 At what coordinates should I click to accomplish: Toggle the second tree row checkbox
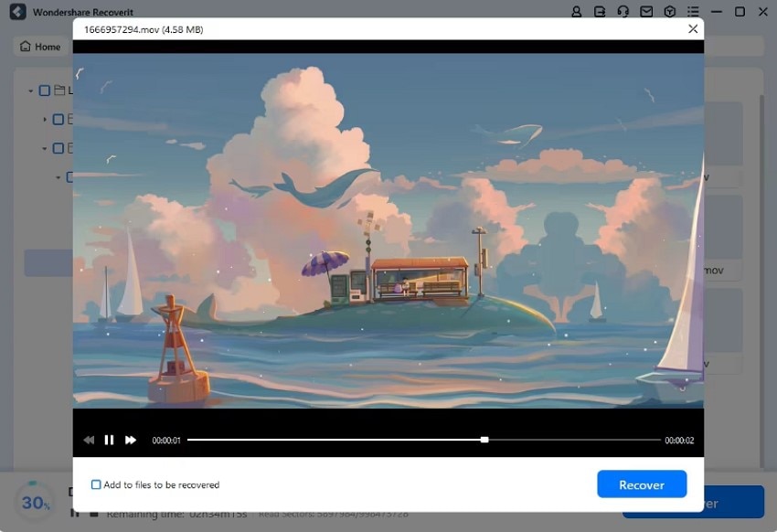pyautogui.click(x=58, y=120)
